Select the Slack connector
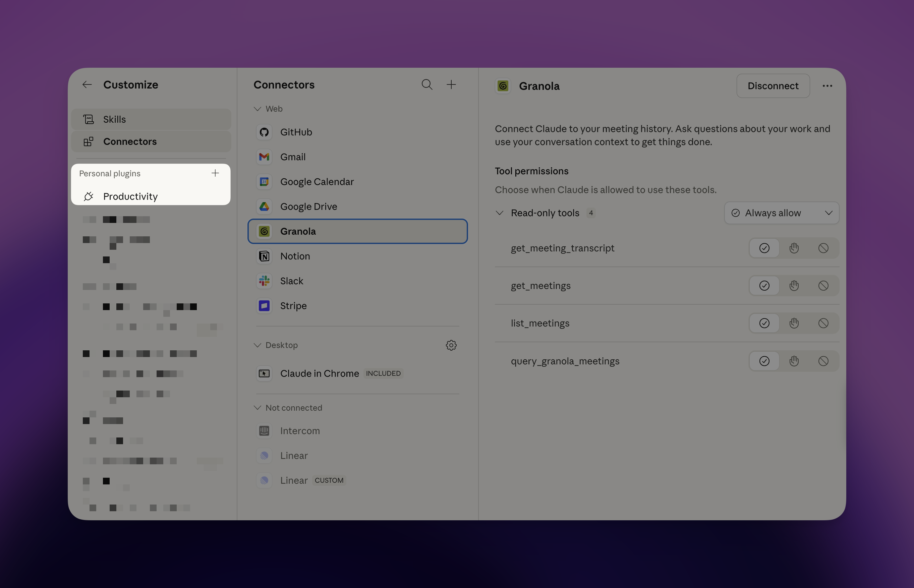Viewport: 914px width, 588px height. click(x=292, y=281)
